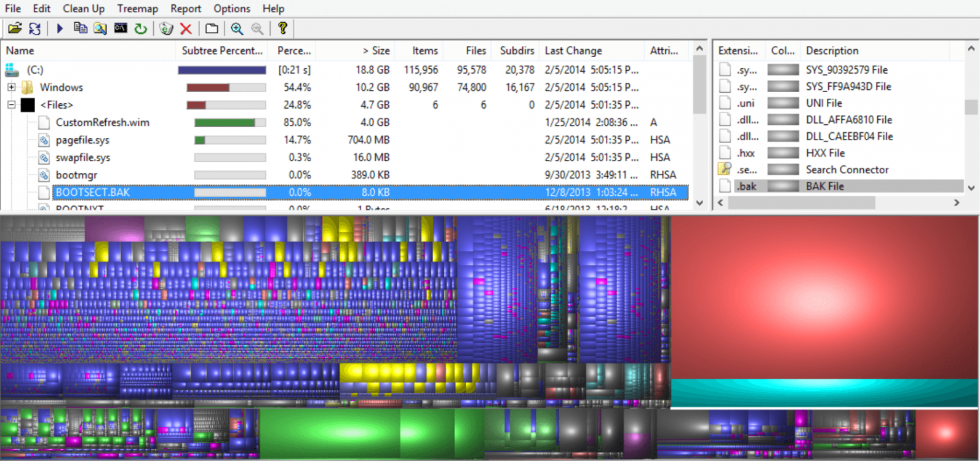Viewport: 980px width, 461px height.
Task: Click the Delete to Recycle Bin icon
Action: 166,28
